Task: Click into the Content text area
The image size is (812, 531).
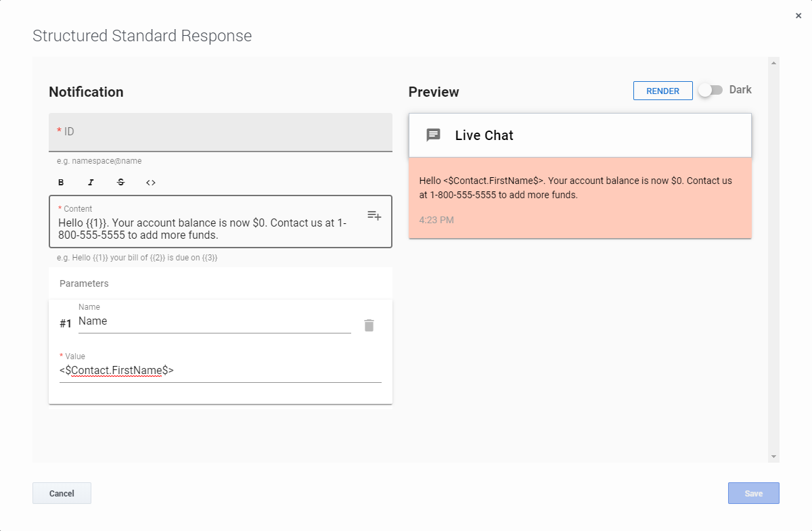Action: 203,229
